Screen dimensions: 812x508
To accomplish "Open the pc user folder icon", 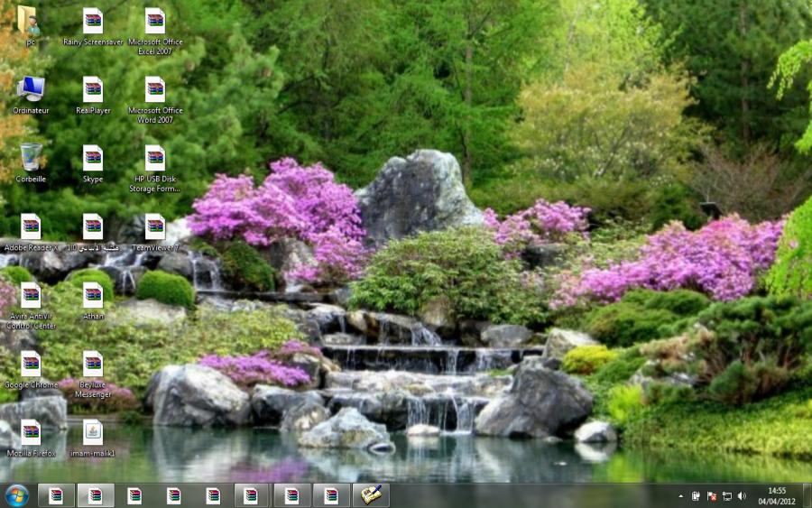I will pyautogui.click(x=30, y=22).
